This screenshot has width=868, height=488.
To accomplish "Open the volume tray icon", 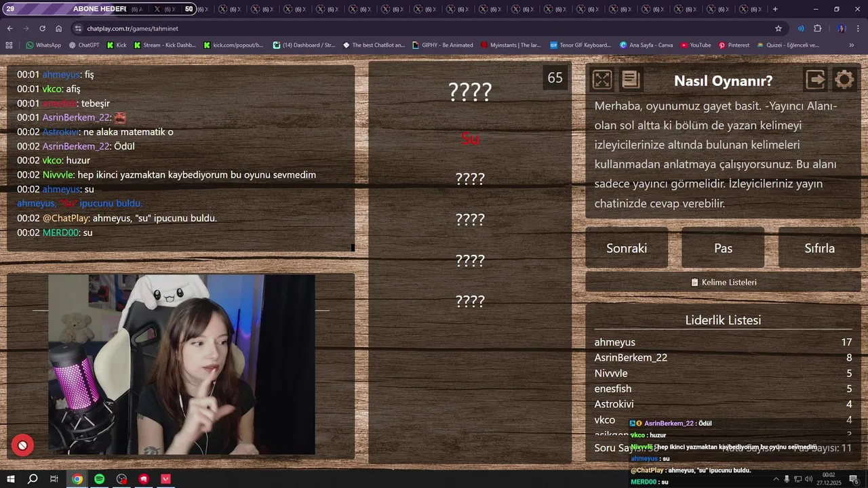I will pos(809,479).
